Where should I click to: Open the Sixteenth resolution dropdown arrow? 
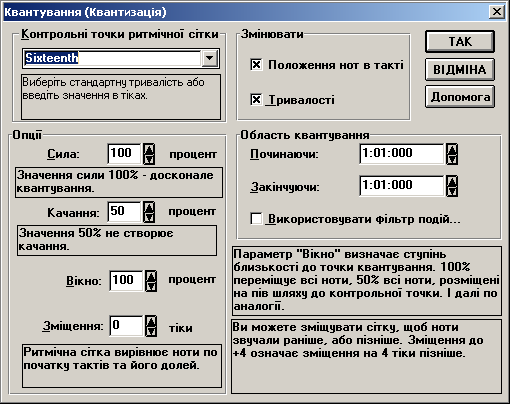click(x=209, y=58)
